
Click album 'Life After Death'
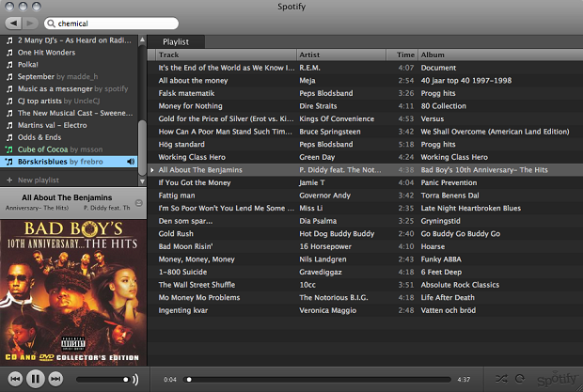pyautogui.click(x=448, y=298)
